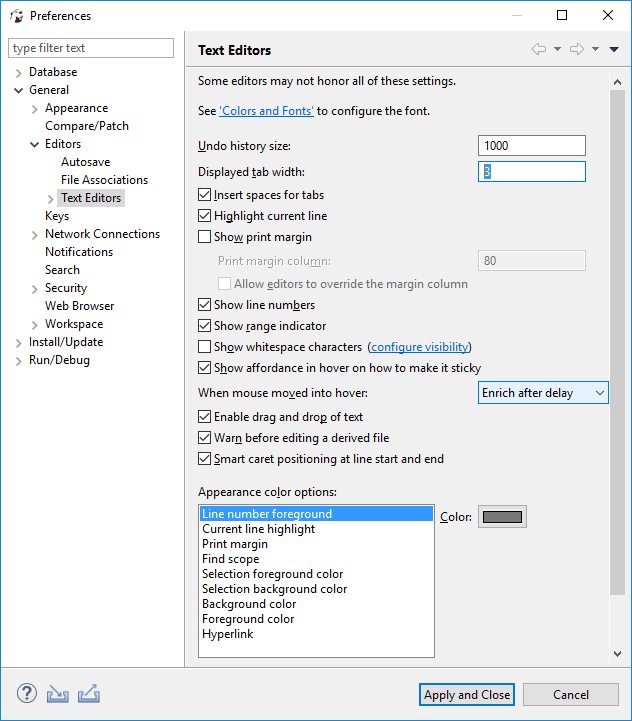Expand the Text Editors tree node
632x721 pixels.
(51, 199)
